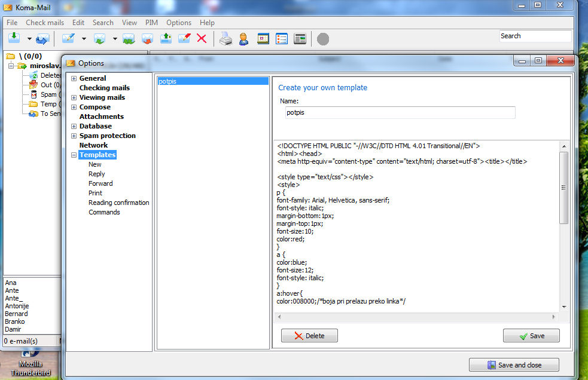The width and height of the screenshot is (588, 380).
Task: Collapse the Templates tree node
Action: point(74,155)
